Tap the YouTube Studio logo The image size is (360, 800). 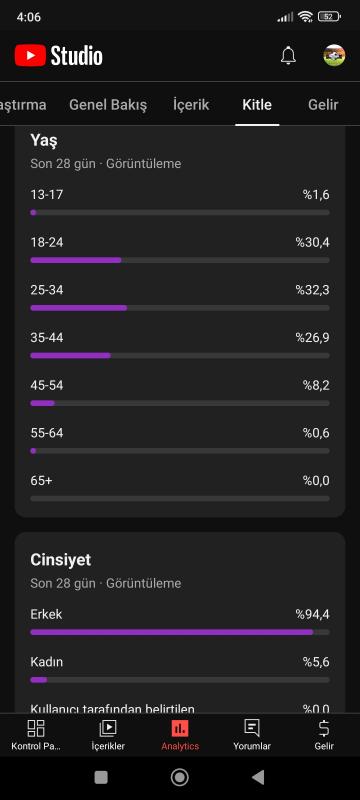[59, 56]
